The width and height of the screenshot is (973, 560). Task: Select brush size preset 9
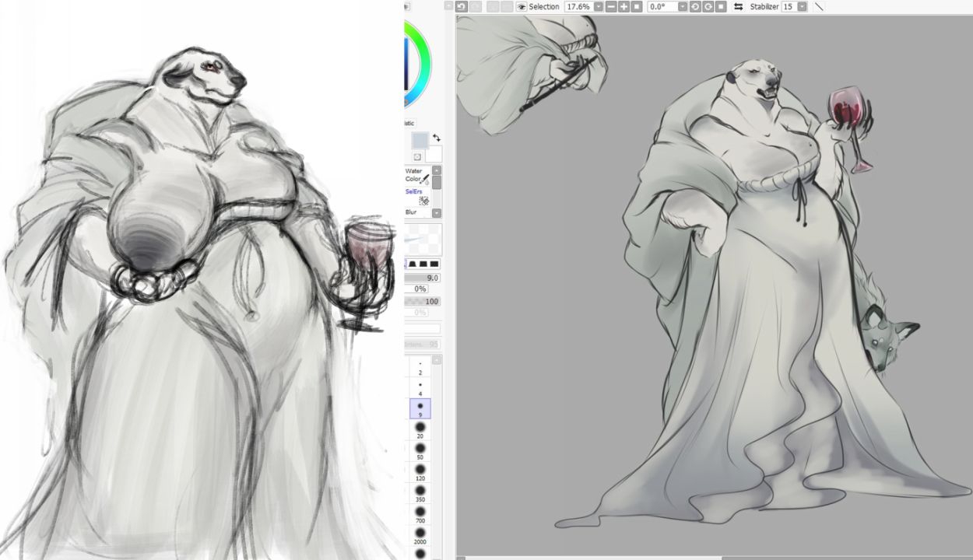coord(420,409)
